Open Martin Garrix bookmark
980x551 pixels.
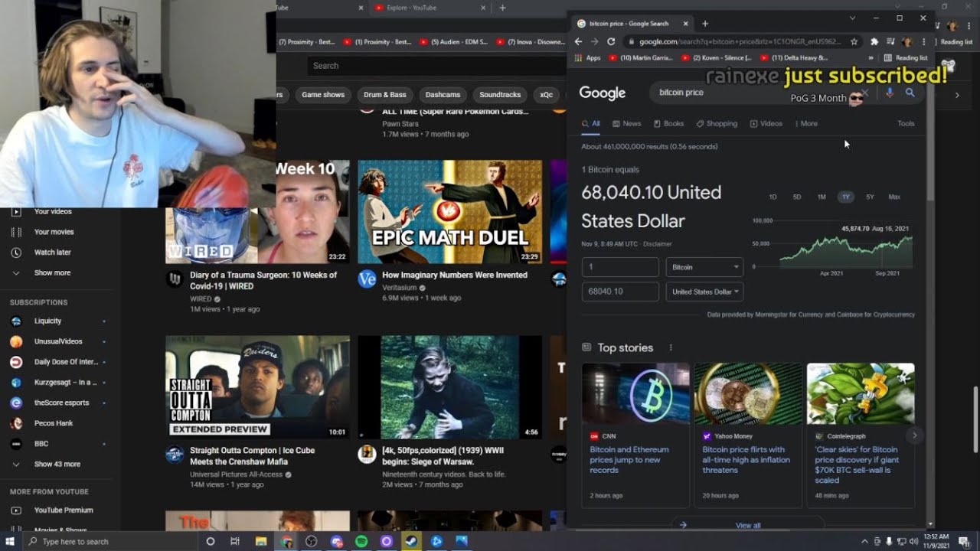[642, 57]
